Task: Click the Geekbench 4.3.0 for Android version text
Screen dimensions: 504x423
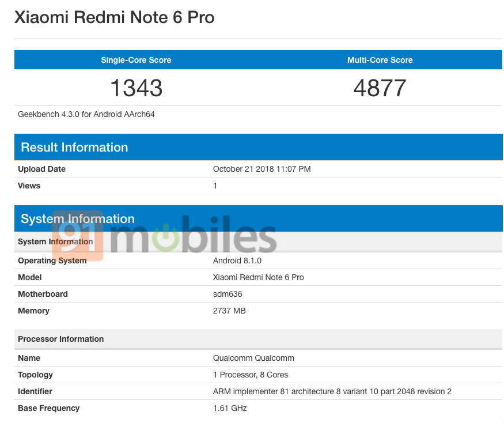Action: click(x=86, y=114)
